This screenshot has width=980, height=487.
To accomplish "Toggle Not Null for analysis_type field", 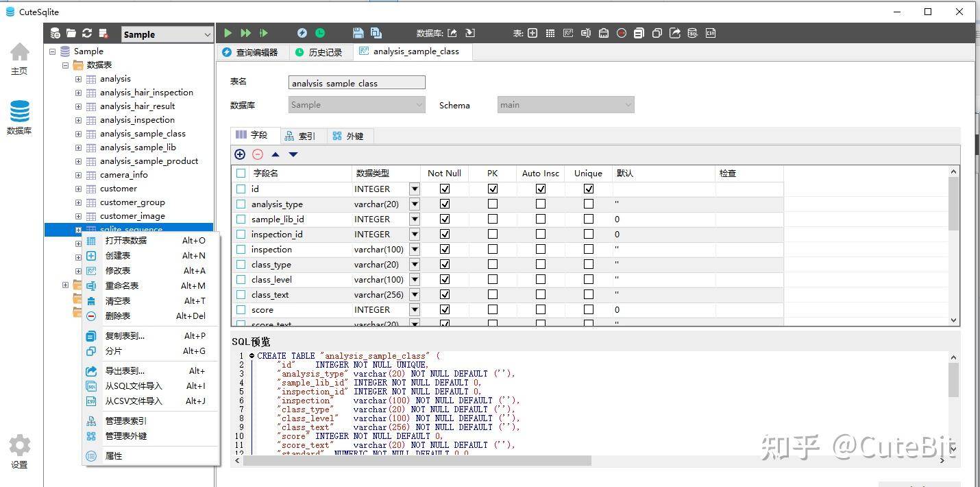I will pyautogui.click(x=445, y=204).
